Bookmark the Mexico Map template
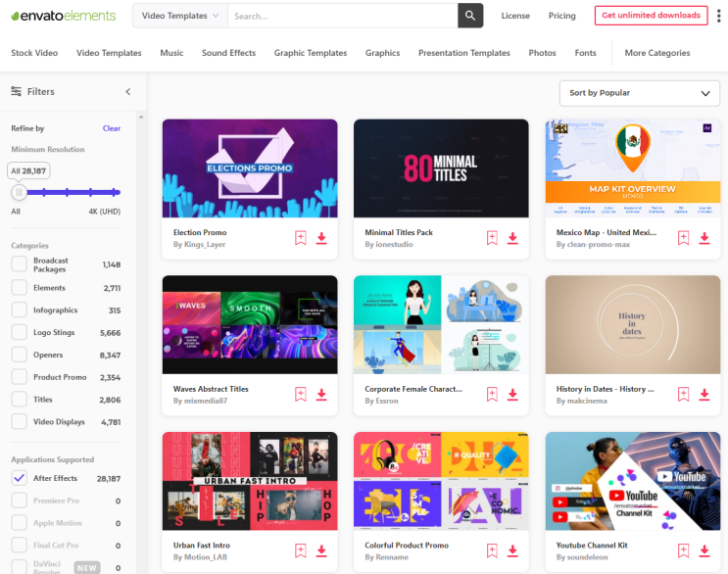This screenshot has height=574, width=728. pos(684,238)
